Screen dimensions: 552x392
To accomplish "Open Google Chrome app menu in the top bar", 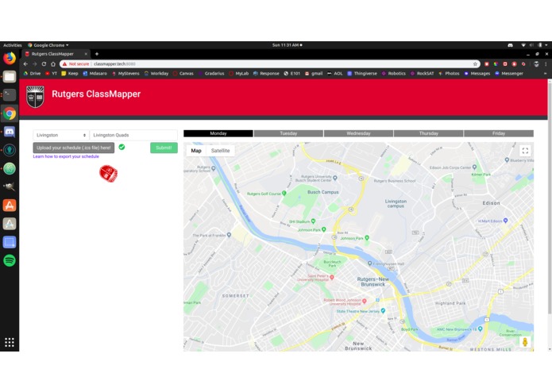I will point(48,45).
